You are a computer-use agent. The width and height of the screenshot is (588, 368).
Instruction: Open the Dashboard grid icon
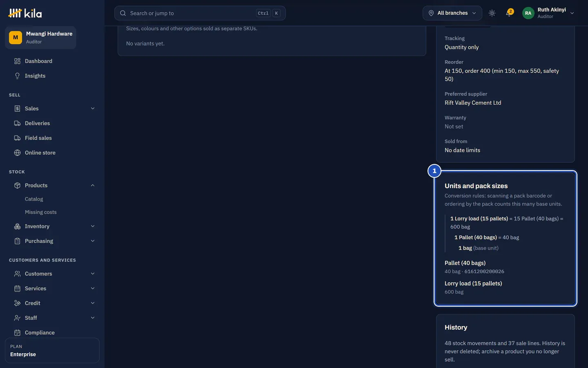point(17,61)
